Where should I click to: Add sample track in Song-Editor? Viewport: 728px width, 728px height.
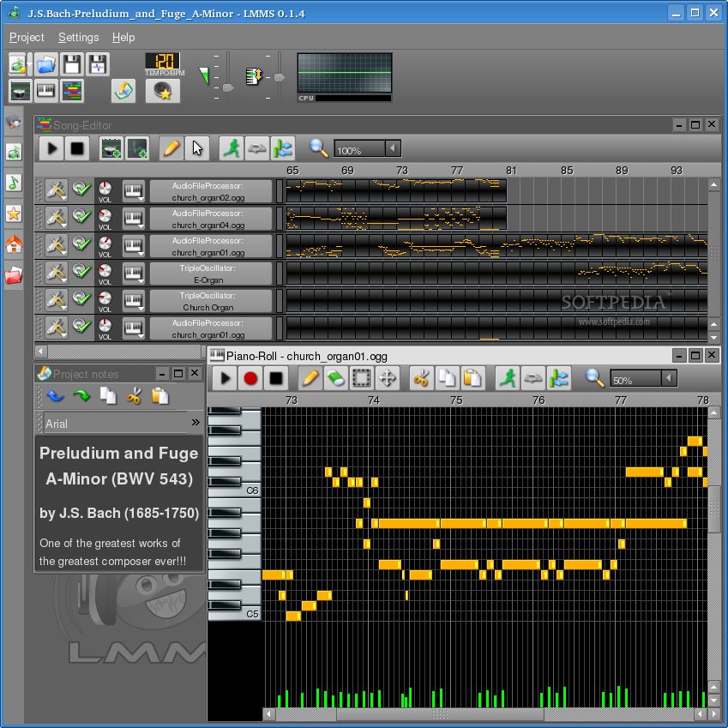pyautogui.click(x=137, y=148)
